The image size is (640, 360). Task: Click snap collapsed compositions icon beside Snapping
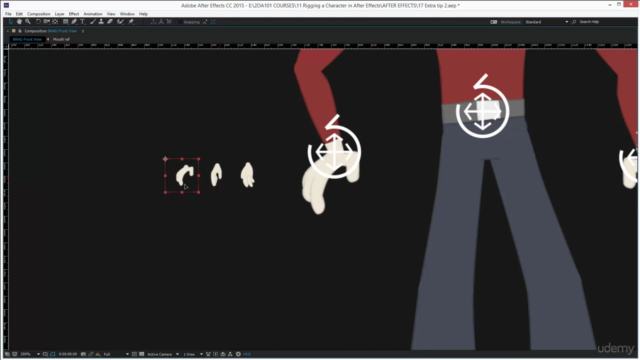tap(204, 22)
